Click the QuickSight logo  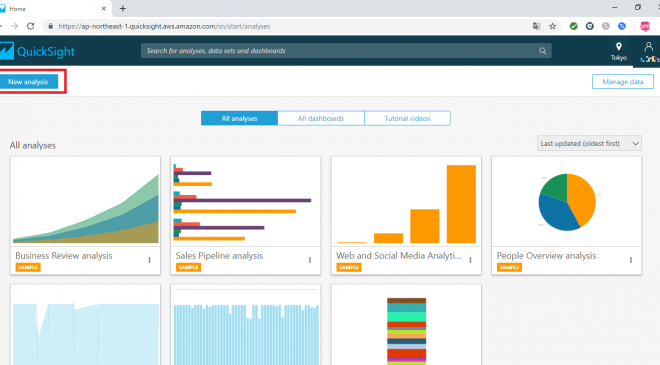(x=37, y=51)
